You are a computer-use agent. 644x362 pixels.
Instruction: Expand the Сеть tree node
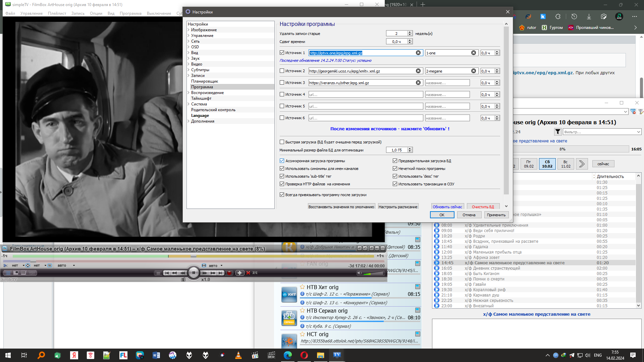[x=189, y=41]
